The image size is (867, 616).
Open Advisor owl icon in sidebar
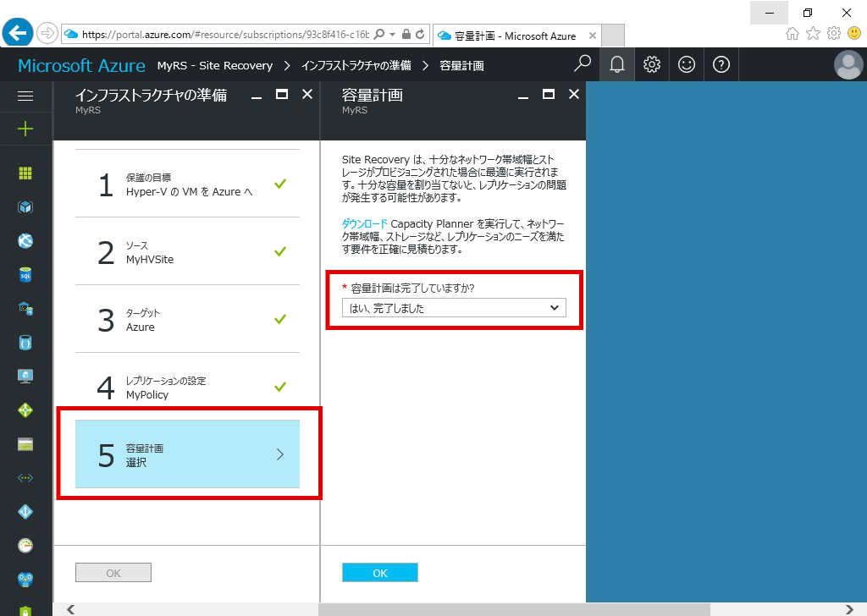pos(25,580)
